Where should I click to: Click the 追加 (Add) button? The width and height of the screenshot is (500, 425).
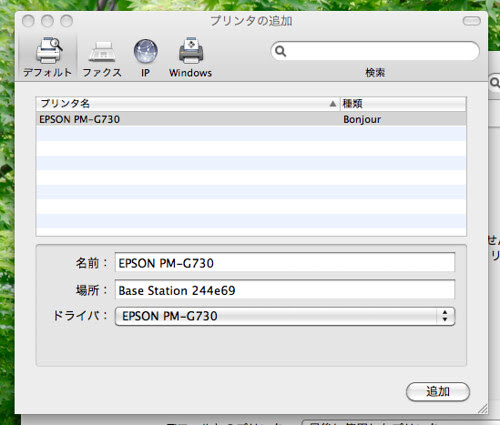[x=438, y=391]
